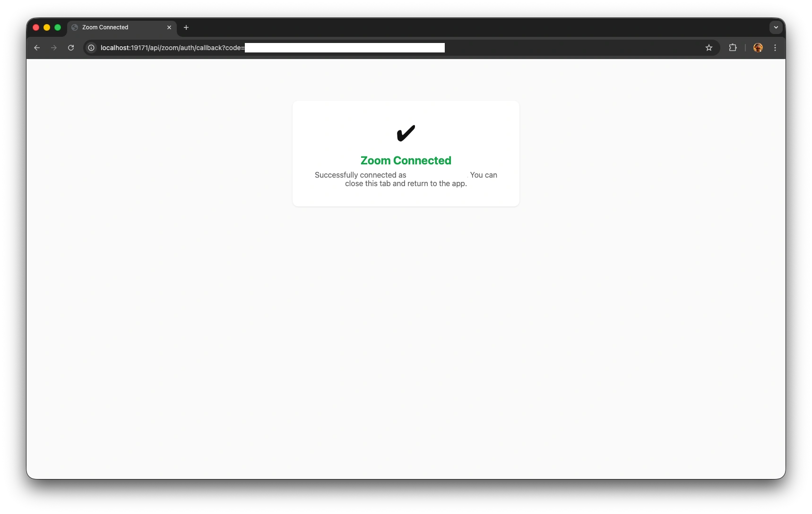View site information for localhost

(91, 48)
